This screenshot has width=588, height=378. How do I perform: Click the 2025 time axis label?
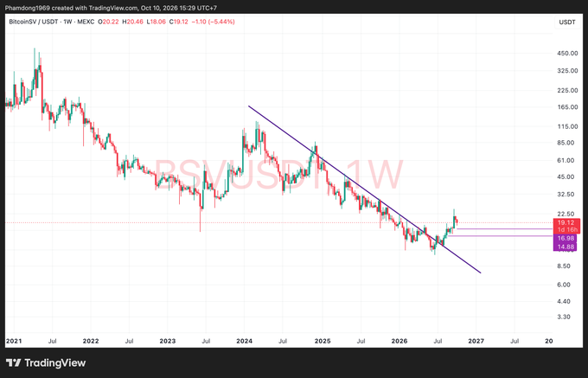323,341
